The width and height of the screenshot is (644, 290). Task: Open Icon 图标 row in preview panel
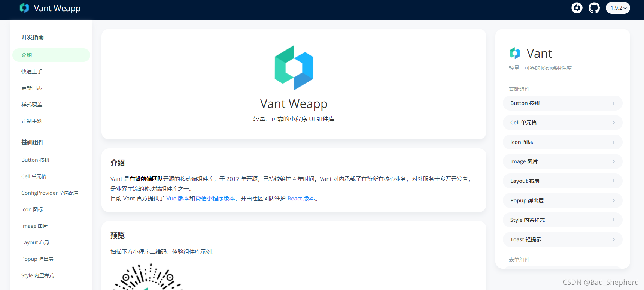(562, 142)
